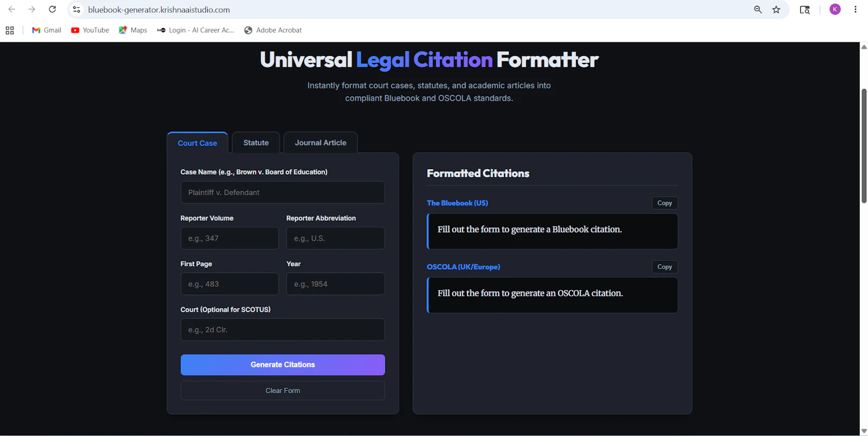Click the scrollbar up arrow

[864, 47]
